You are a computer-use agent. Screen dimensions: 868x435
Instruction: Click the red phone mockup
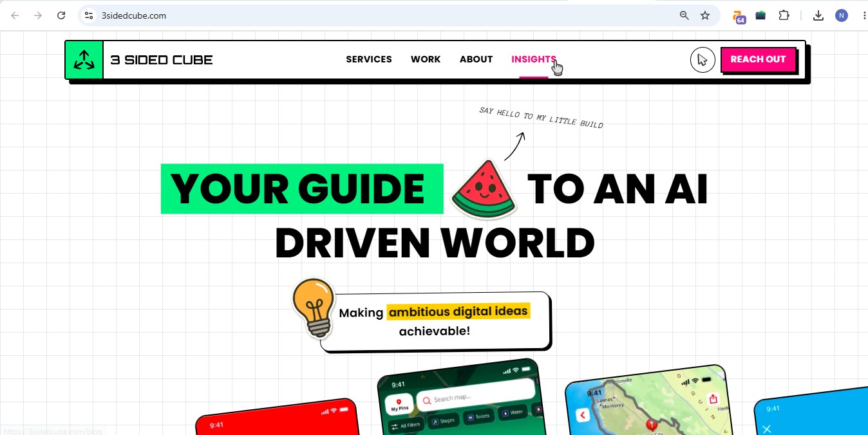pos(278,417)
